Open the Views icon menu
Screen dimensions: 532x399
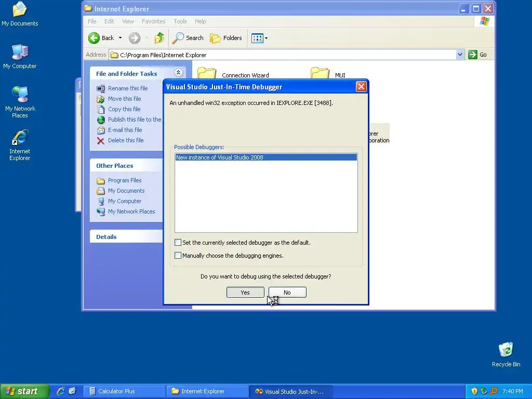click(x=257, y=38)
